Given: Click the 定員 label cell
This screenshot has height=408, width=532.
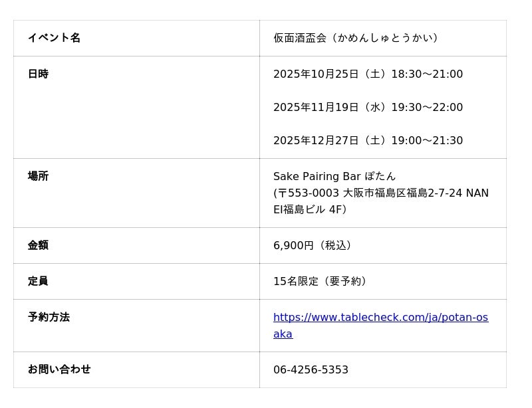Looking at the screenshot, I should [38, 281].
